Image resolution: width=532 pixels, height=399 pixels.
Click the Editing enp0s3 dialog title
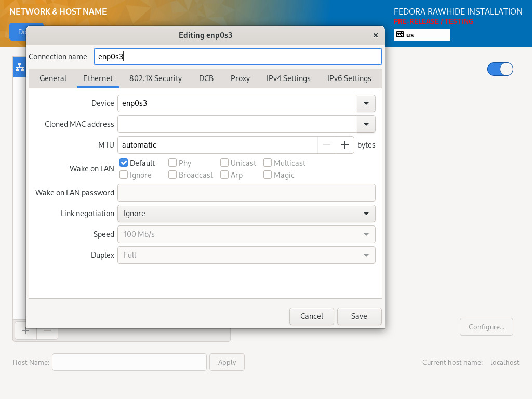click(206, 35)
